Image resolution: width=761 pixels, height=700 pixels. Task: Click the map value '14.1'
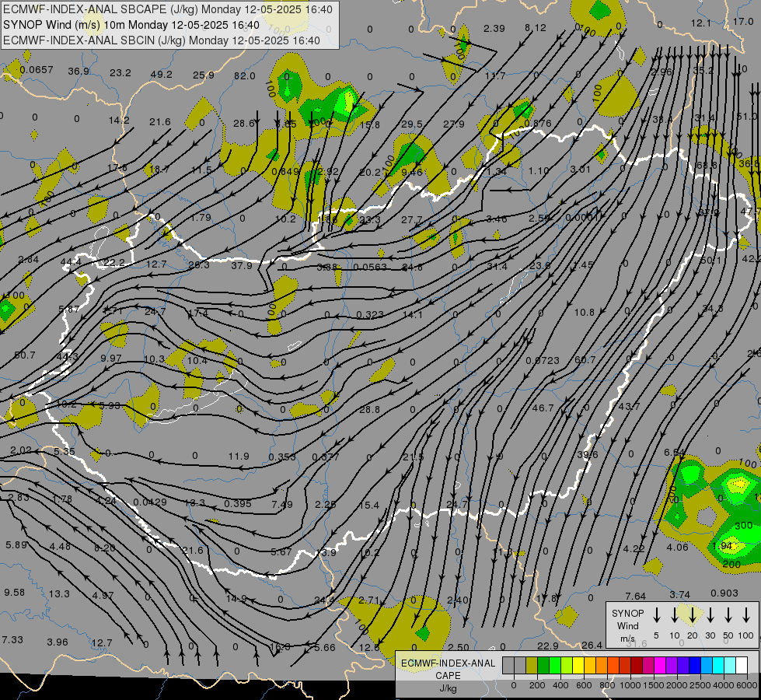[x=413, y=314]
